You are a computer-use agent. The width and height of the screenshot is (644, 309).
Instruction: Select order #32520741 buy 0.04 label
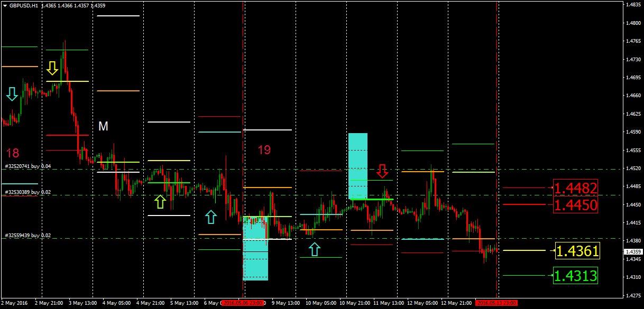28,166
